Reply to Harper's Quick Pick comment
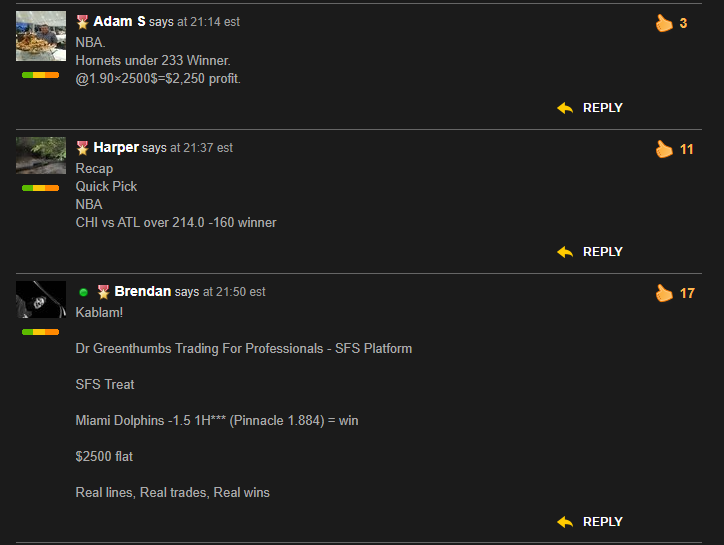The height and width of the screenshot is (545, 724). [603, 252]
